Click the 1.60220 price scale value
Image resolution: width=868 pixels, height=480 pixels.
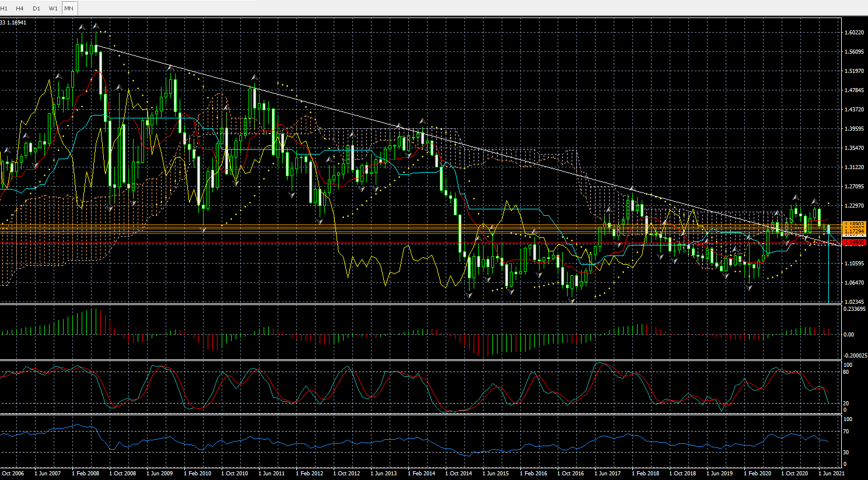tap(854, 33)
